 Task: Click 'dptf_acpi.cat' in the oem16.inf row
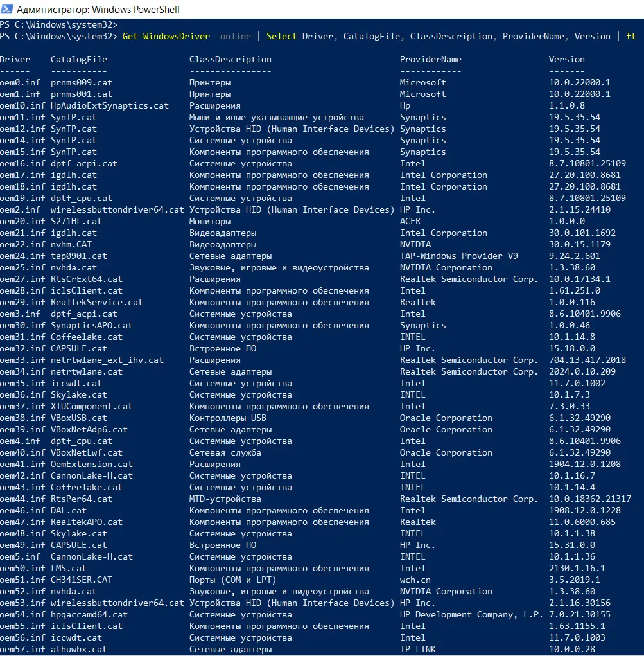83,164
